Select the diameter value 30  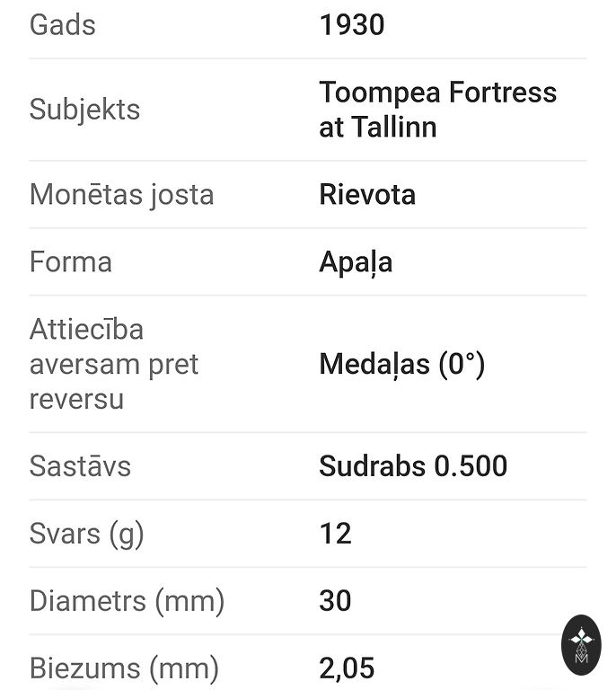point(335,601)
